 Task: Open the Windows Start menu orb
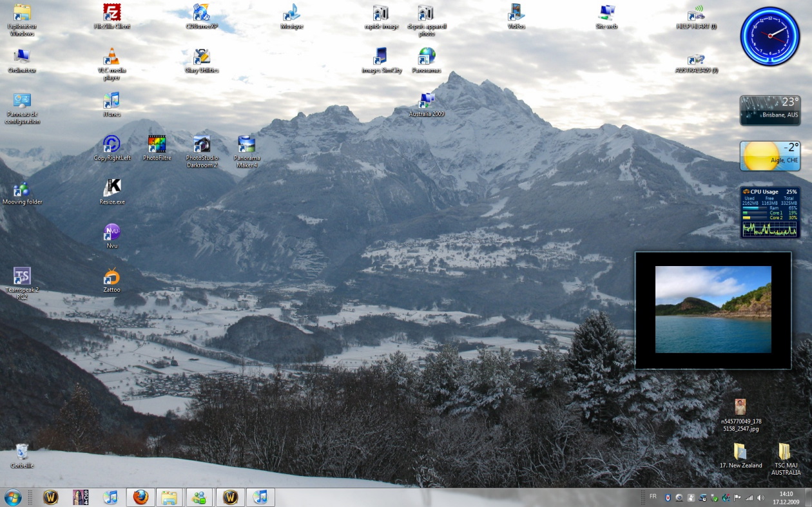13,497
